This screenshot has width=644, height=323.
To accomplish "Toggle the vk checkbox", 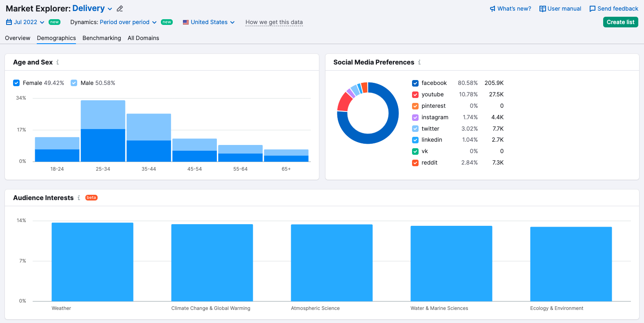I will click(415, 151).
